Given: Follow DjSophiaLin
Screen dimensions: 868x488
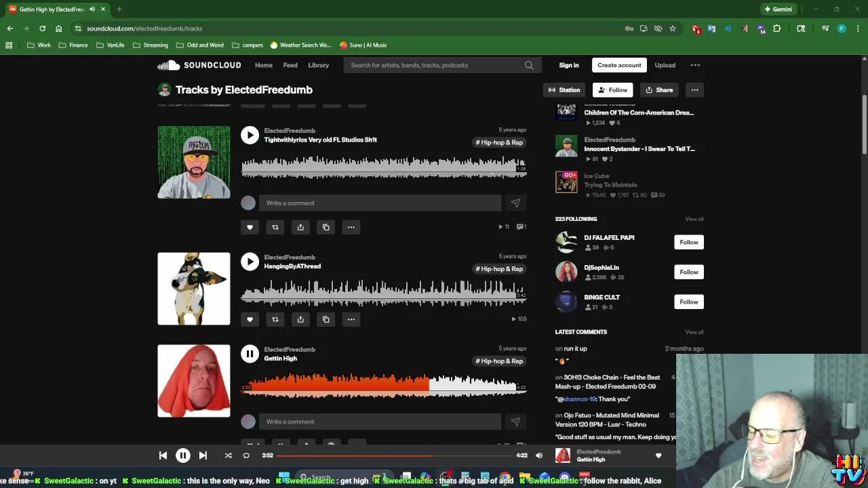Looking at the screenshot, I should (689, 272).
